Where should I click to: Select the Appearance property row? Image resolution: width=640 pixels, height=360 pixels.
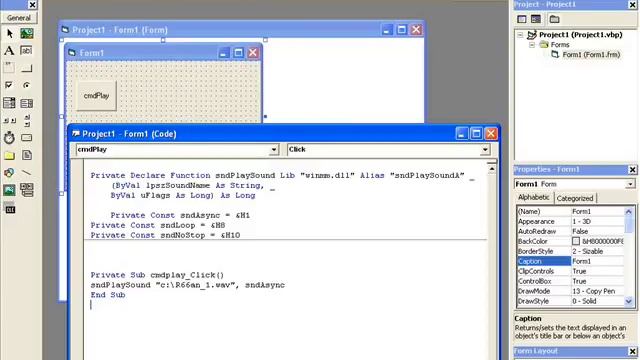[570, 222]
